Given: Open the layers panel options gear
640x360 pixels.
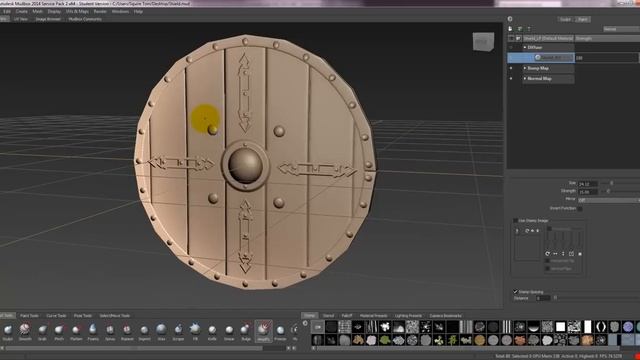Looking at the screenshot, I should tap(510, 19).
